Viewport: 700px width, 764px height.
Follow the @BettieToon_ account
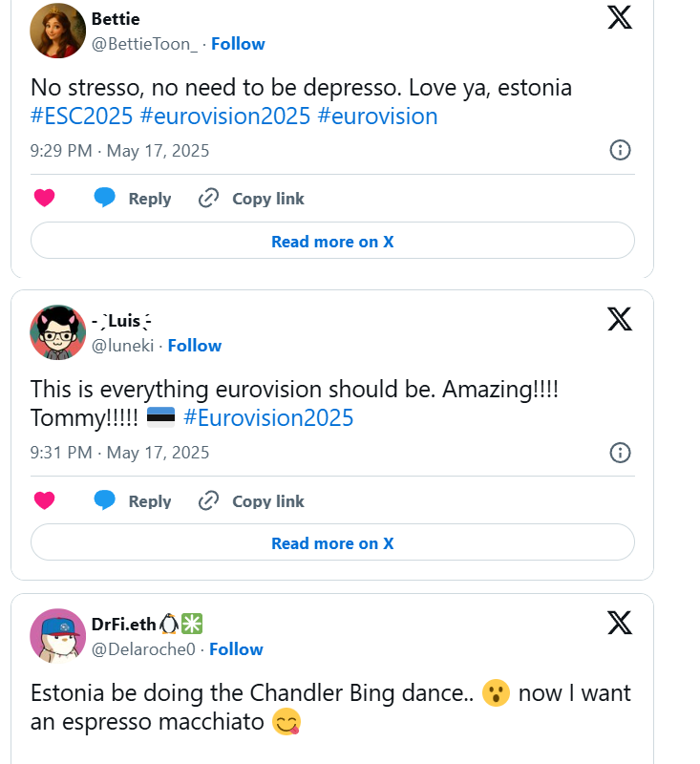pyautogui.click(x=238, y=44)
